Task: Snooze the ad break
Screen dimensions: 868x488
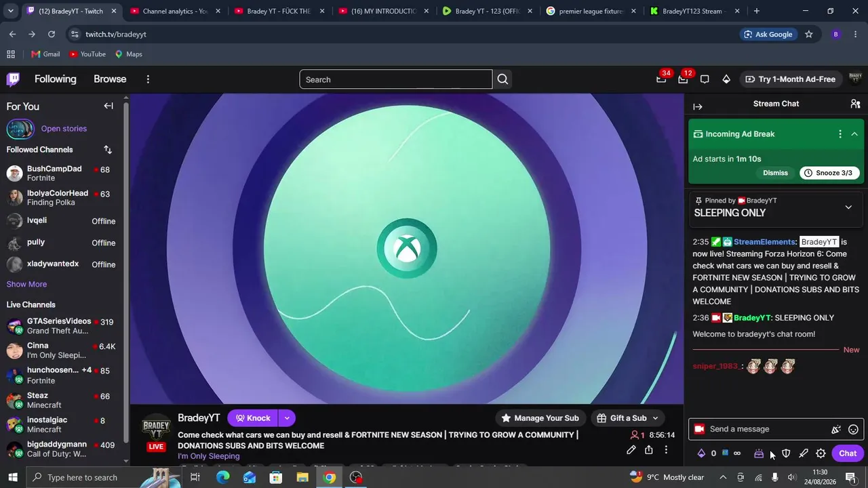Action: point(829,173)
